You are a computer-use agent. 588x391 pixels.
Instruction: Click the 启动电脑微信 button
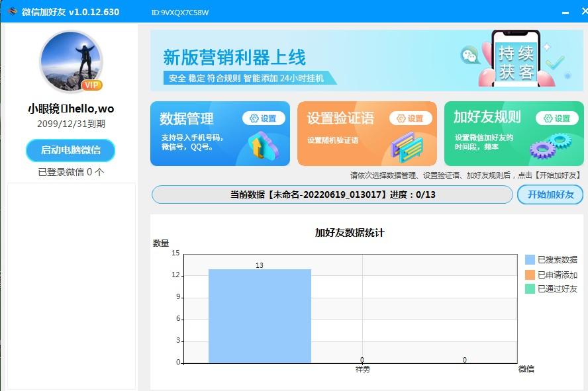[x=70, y=150]
